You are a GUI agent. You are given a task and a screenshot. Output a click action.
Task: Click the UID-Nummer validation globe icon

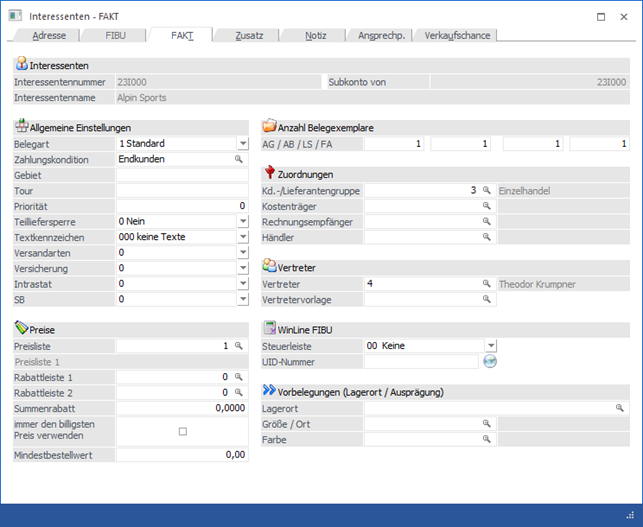(490, 361)
